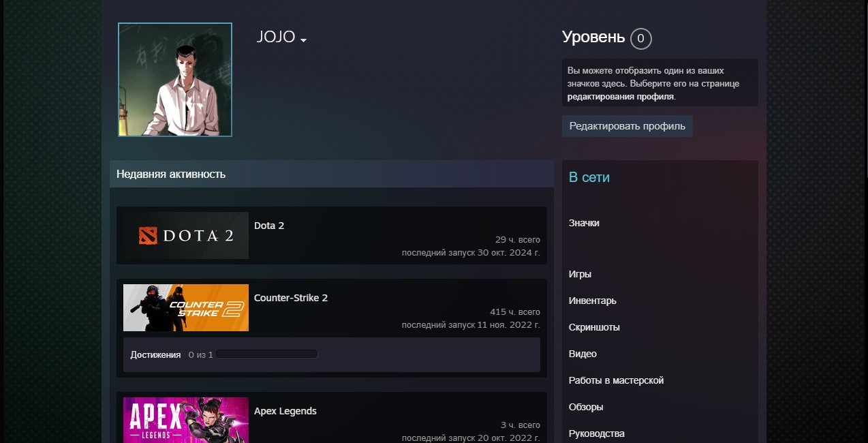This screenshot has width=868, height=443.
Task: Open the Apex Legends banner image
Action: pyautogui.click(x=186, y=420)
